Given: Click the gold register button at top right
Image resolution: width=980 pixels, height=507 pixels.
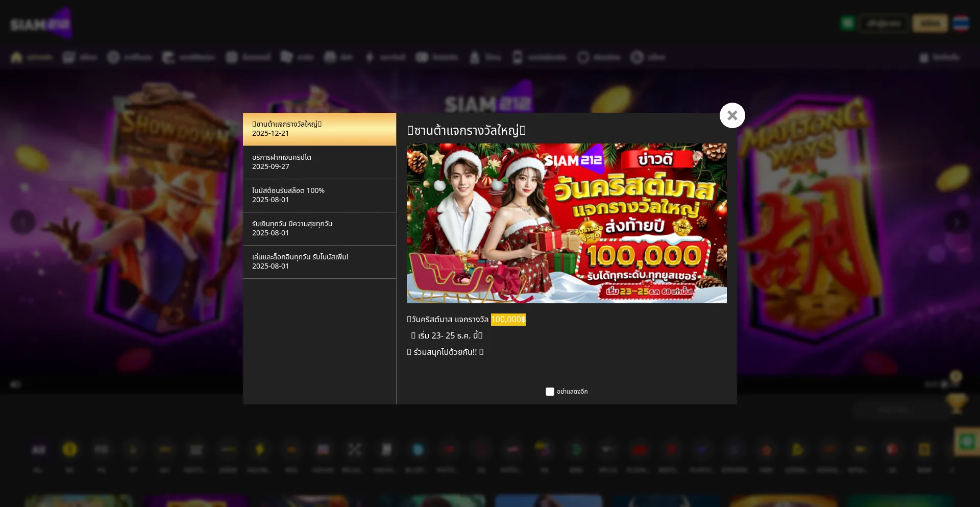Looking at the screenshot, I should point(930,23).
